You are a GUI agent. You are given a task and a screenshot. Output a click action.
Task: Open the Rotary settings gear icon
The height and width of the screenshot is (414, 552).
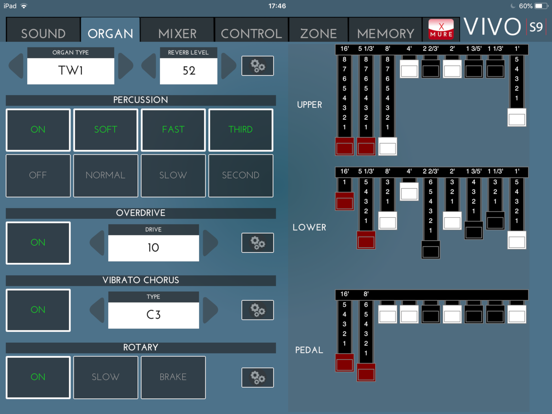pyautogui.click(x=257, y=377)
